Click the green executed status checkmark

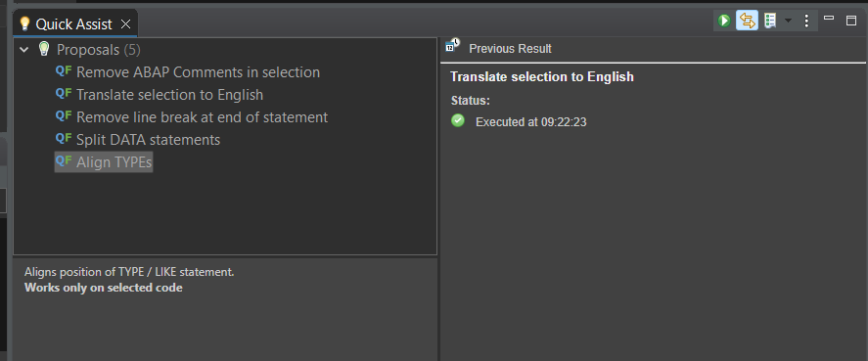click(458, 120)
